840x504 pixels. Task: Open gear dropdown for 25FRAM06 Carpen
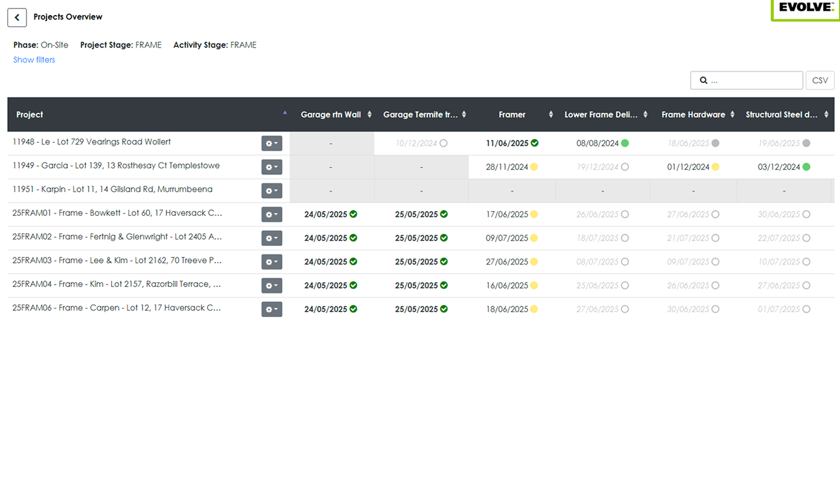click(272, 309)
